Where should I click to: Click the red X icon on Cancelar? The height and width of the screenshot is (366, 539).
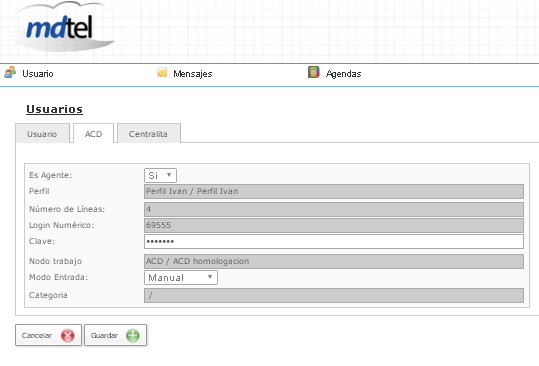tap(68, 335)
